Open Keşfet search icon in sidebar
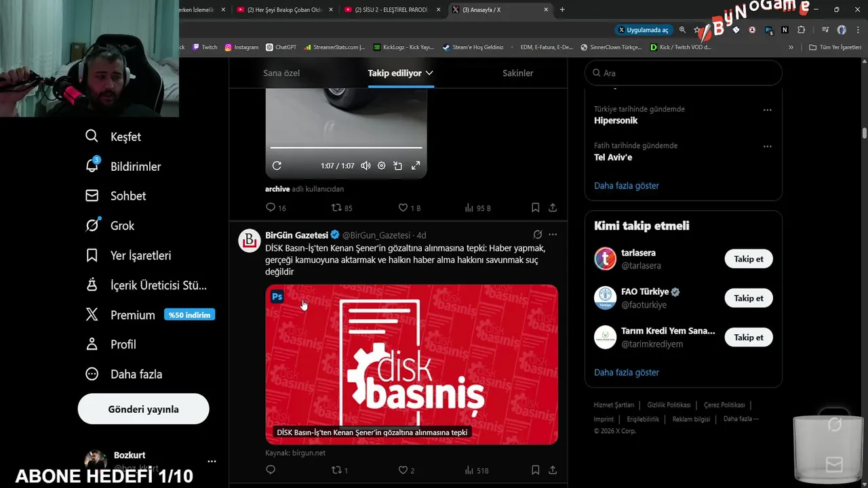Image resolution: width=868 pixels, height=488 pixels. pos(92,136)
